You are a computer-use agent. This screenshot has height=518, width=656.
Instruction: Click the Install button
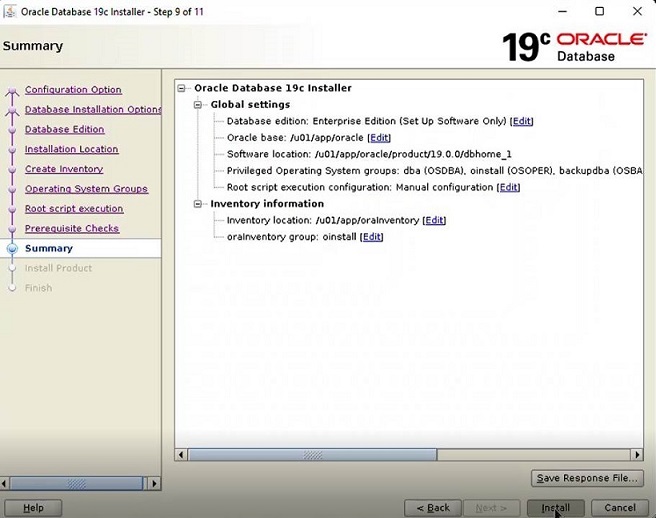[x=556, y=508]
